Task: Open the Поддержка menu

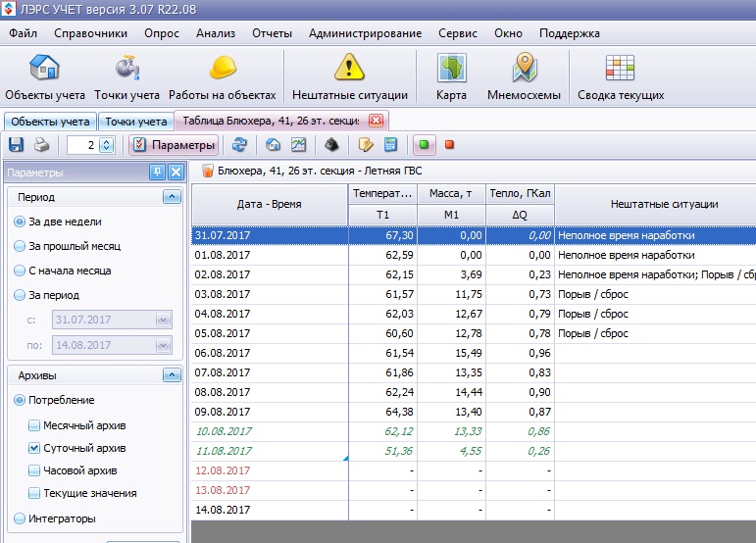Action: pos(570,33)
